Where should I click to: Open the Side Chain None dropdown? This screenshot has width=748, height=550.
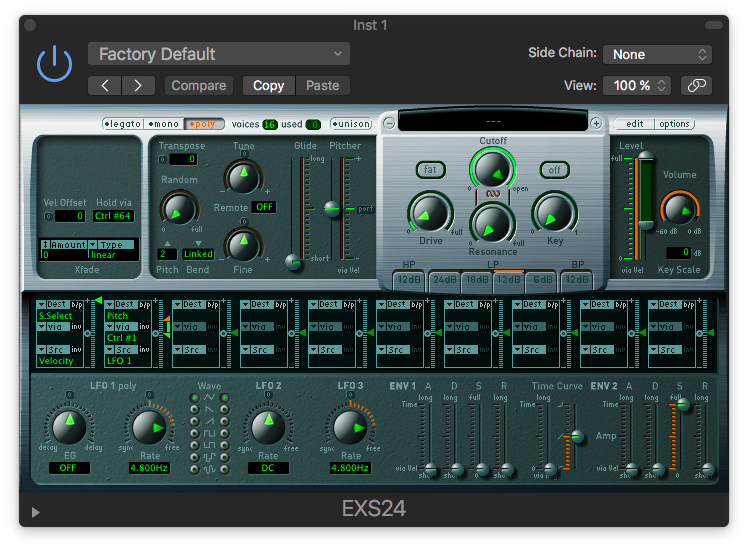pyautogui.click(x=657, y=54)
